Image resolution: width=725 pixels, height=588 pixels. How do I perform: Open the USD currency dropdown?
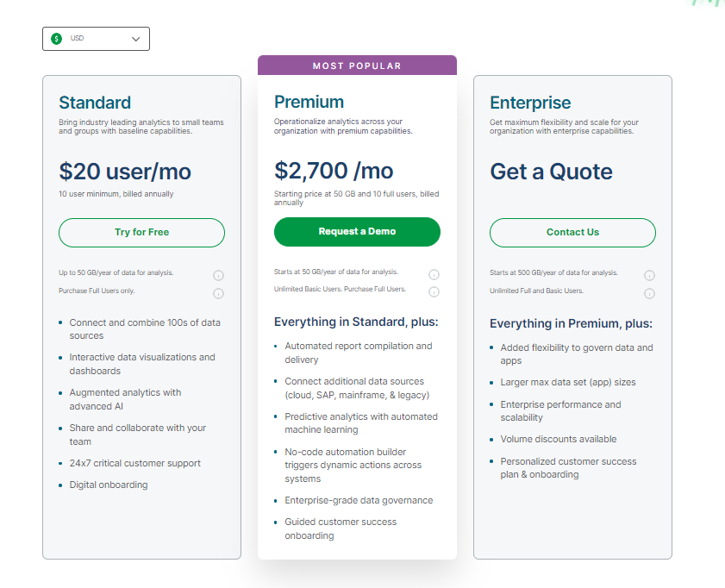click(96, 38)
